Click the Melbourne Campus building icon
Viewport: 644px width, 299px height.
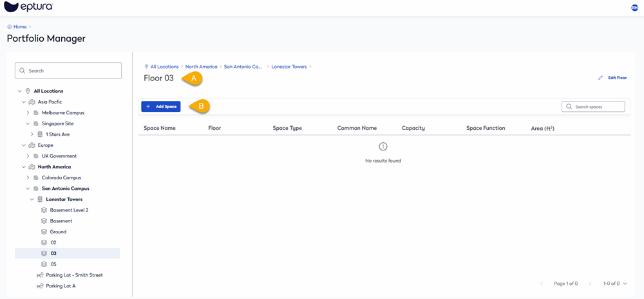[x=35, y=113]
